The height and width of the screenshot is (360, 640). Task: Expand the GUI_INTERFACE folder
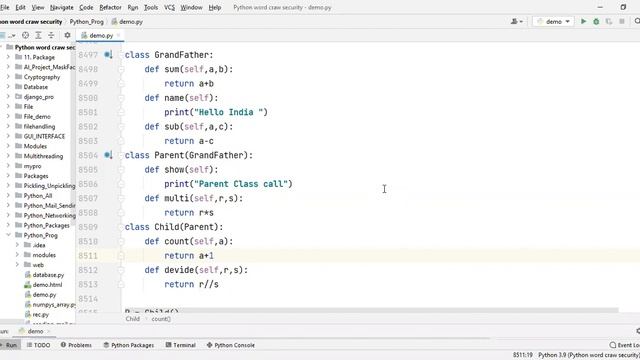8,136
